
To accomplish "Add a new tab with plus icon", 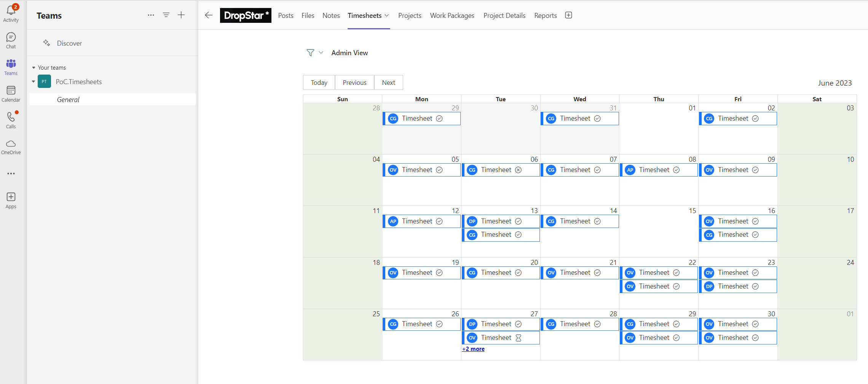I will coord(568,15).
